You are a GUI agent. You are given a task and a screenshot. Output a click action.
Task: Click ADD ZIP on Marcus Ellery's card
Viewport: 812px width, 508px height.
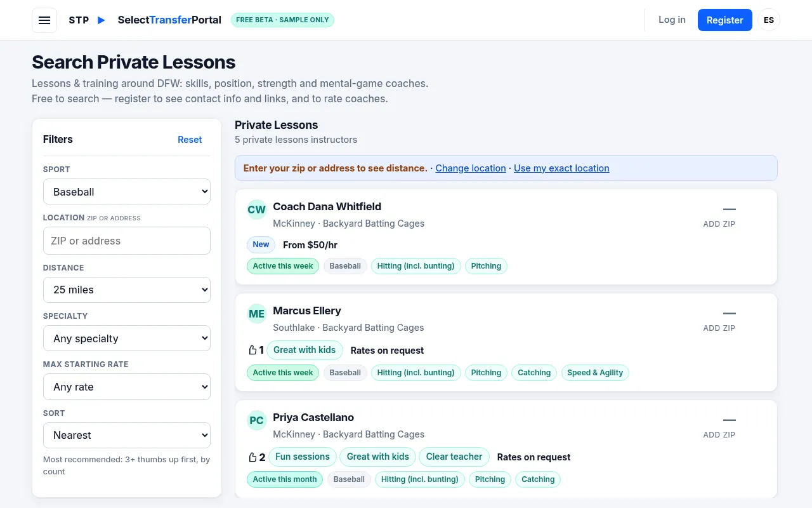pyautogui.click(x=719, y=328)
